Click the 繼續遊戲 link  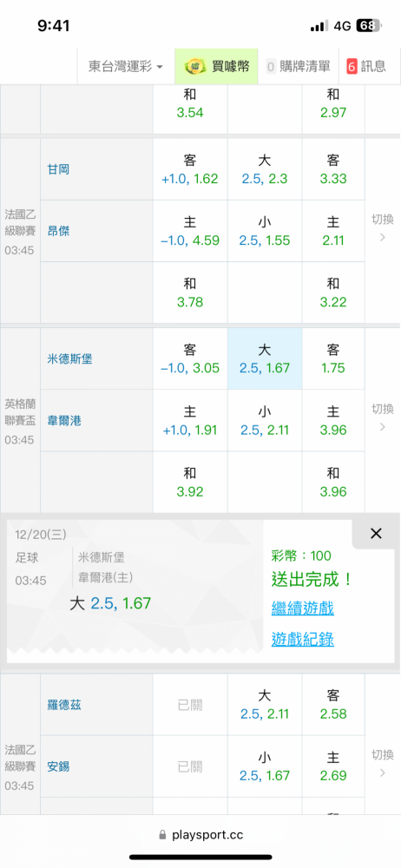302,608
